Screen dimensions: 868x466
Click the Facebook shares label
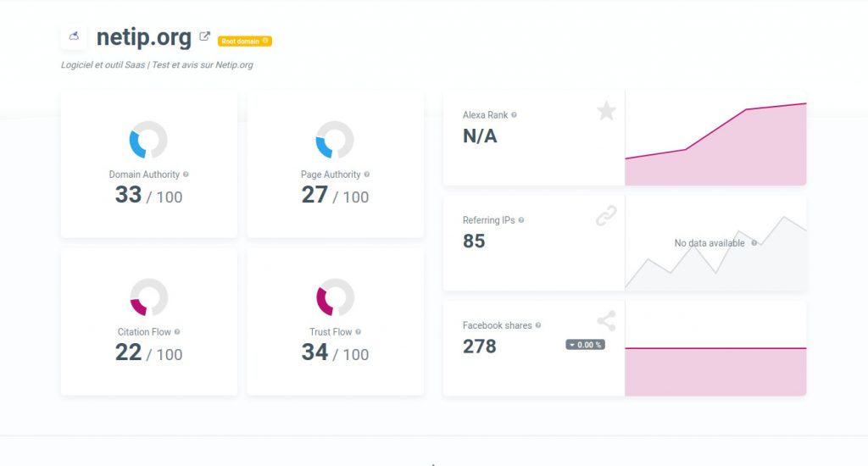coord(497,325)
